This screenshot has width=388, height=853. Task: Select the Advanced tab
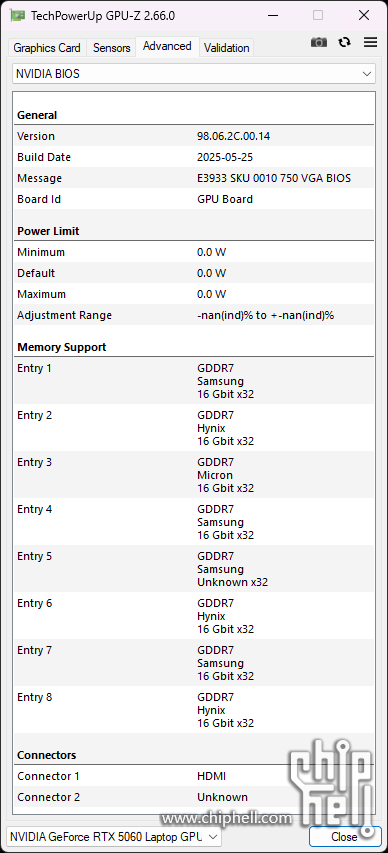tap(167, 46)
